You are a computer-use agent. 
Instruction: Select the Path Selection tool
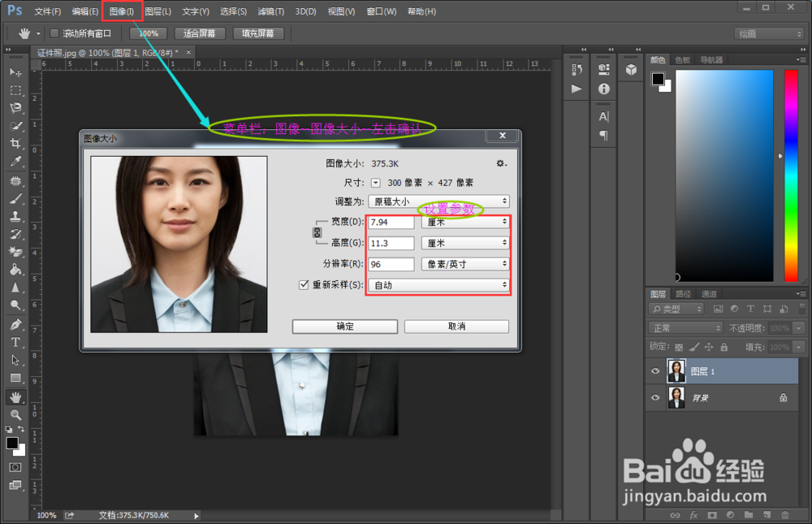15,360
